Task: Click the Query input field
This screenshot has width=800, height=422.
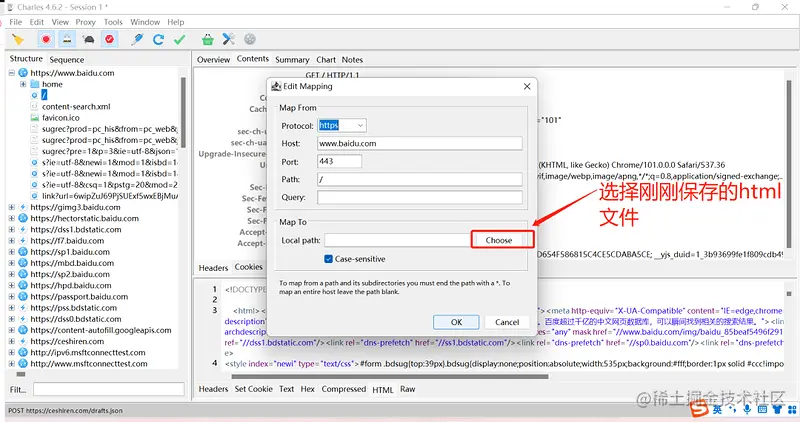Action: 419,197
